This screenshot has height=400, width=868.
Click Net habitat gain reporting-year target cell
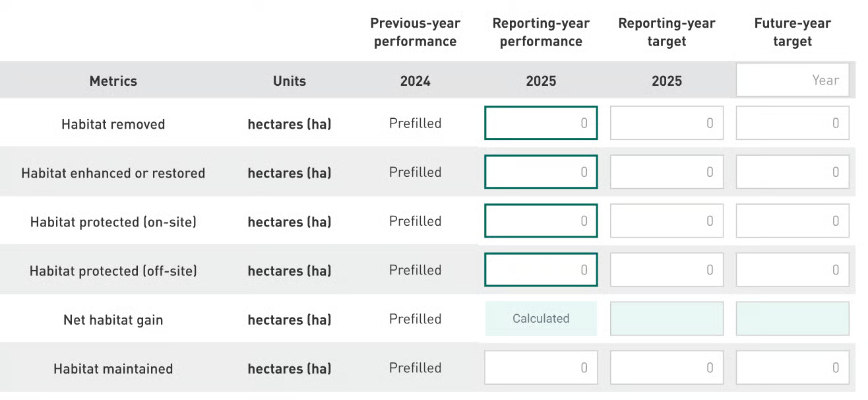tap(667, 319)
